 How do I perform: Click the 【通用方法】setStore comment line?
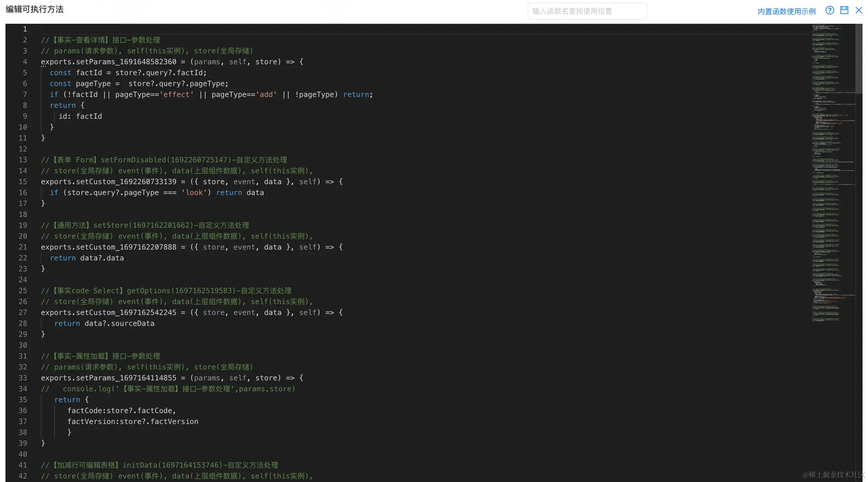(x=145, y=225)
